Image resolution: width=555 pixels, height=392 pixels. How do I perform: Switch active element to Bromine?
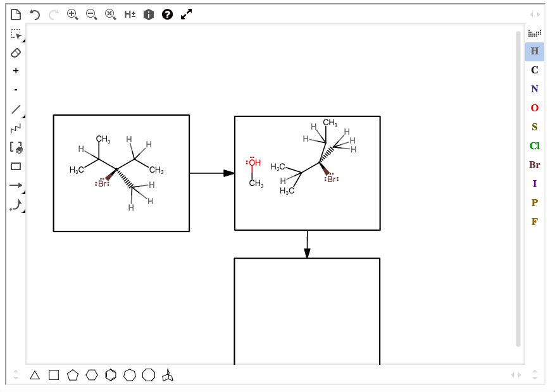(535, 165)
